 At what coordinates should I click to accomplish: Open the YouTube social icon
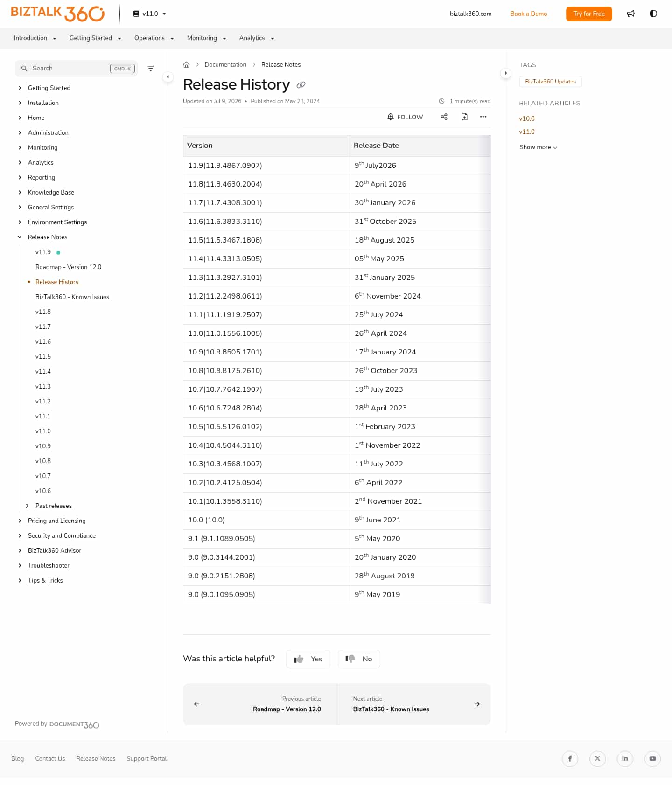pos(652,758)
